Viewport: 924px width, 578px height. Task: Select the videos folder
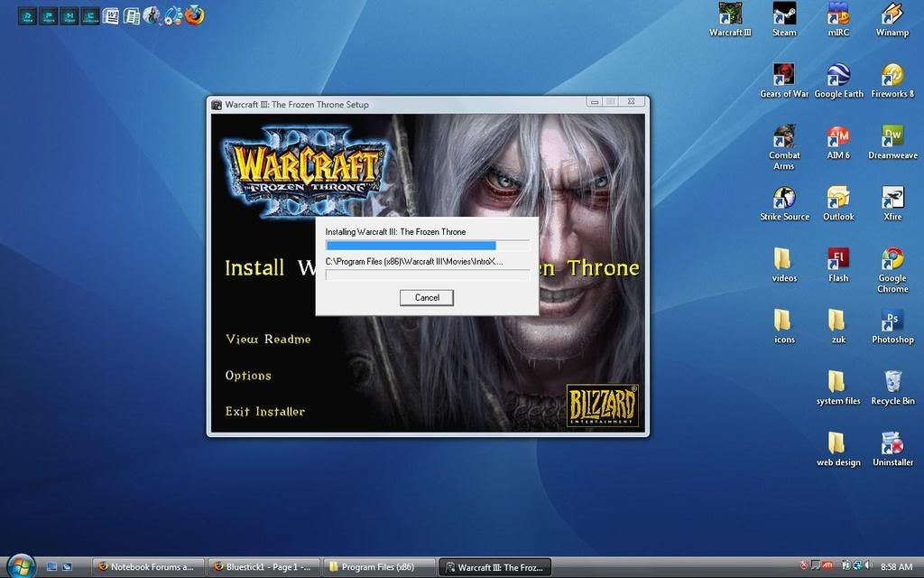click(784, 265)
